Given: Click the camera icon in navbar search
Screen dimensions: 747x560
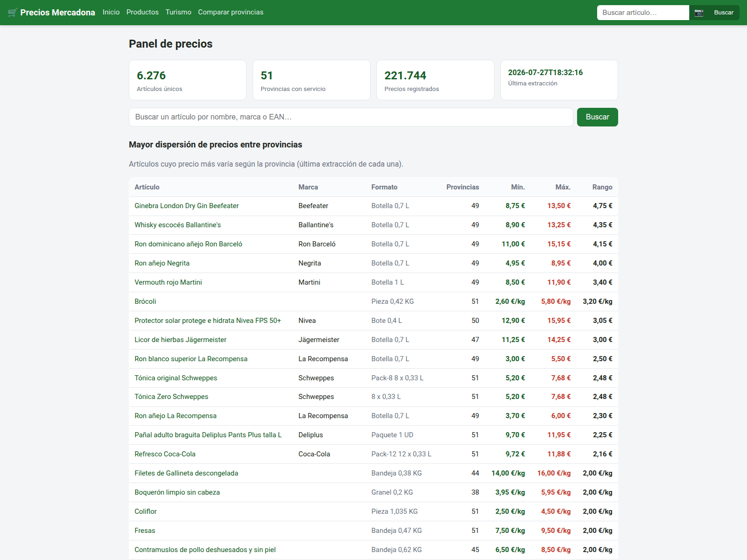Looking at the screenshot, I should click(698, 13).
